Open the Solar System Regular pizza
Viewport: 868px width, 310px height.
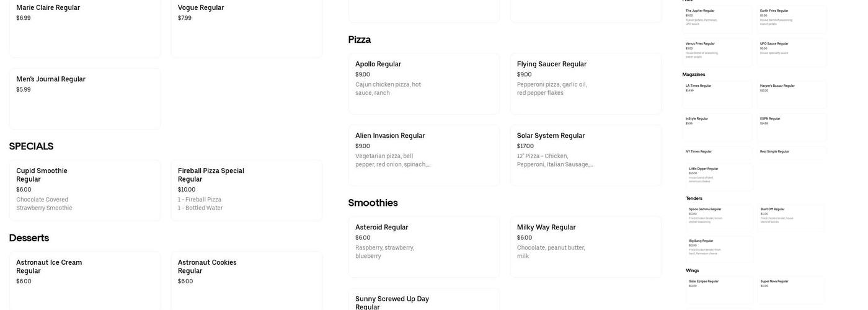(585, 155)
